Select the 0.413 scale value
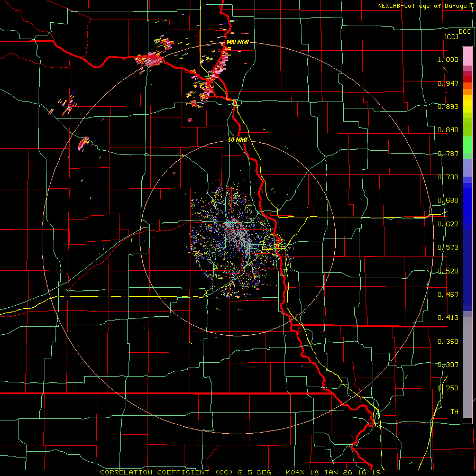The image size is (476, 476). [448, 318]
